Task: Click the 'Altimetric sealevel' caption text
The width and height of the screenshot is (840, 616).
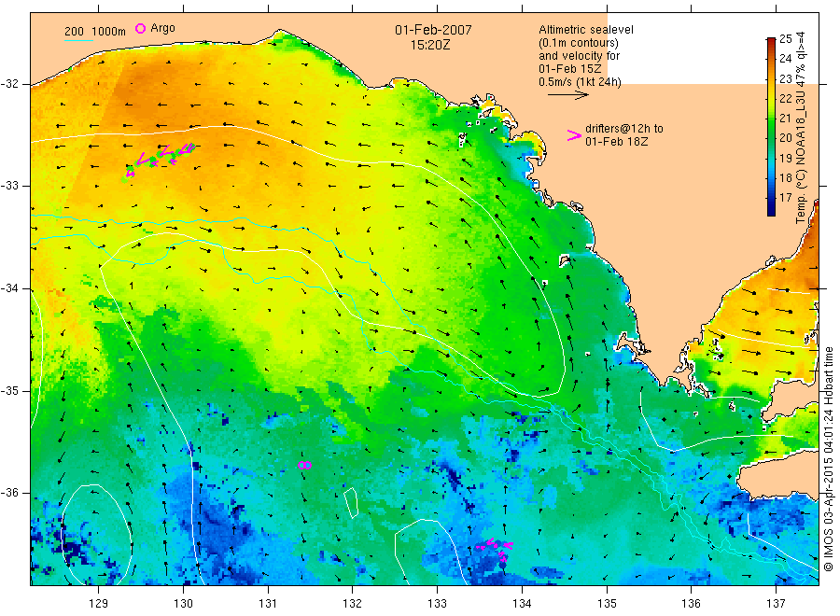Action: tap(585, 30)
